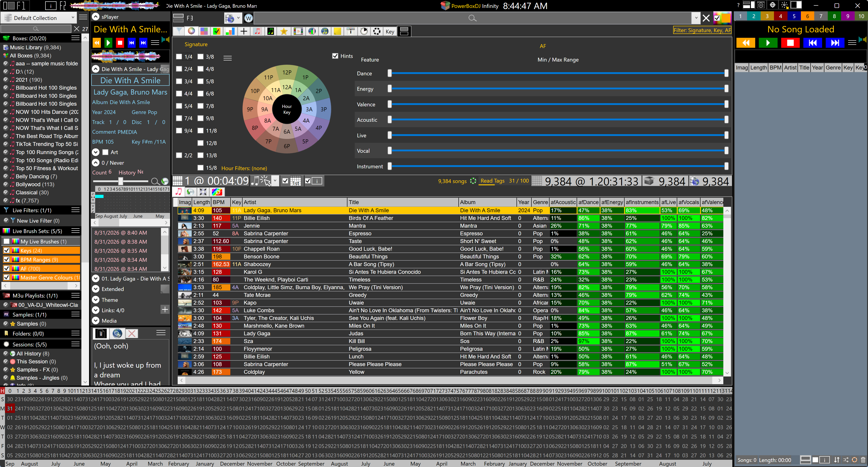This screenshot has width=868, height=467.
Task: Open the film strip video filter icon
Action: pyautogui.click(x=298, y=31)
